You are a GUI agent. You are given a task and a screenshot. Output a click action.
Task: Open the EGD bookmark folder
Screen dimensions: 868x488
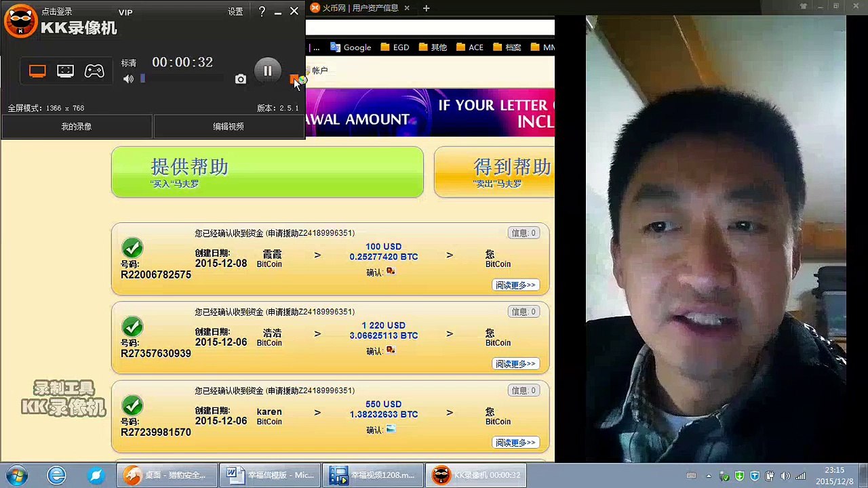[395, 47]
